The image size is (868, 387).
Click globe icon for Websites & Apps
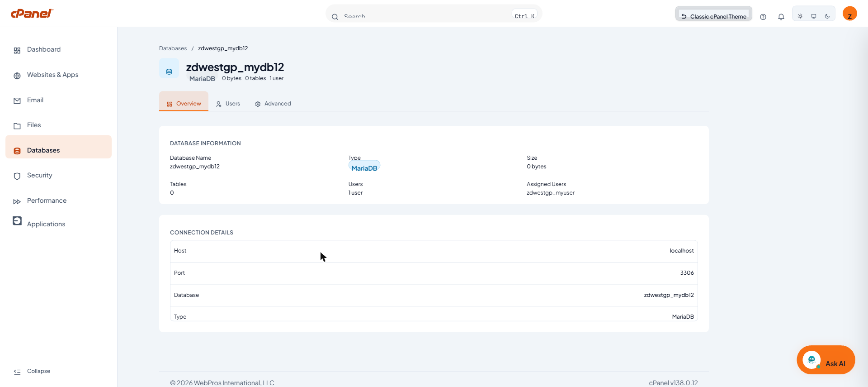(17, 76)
